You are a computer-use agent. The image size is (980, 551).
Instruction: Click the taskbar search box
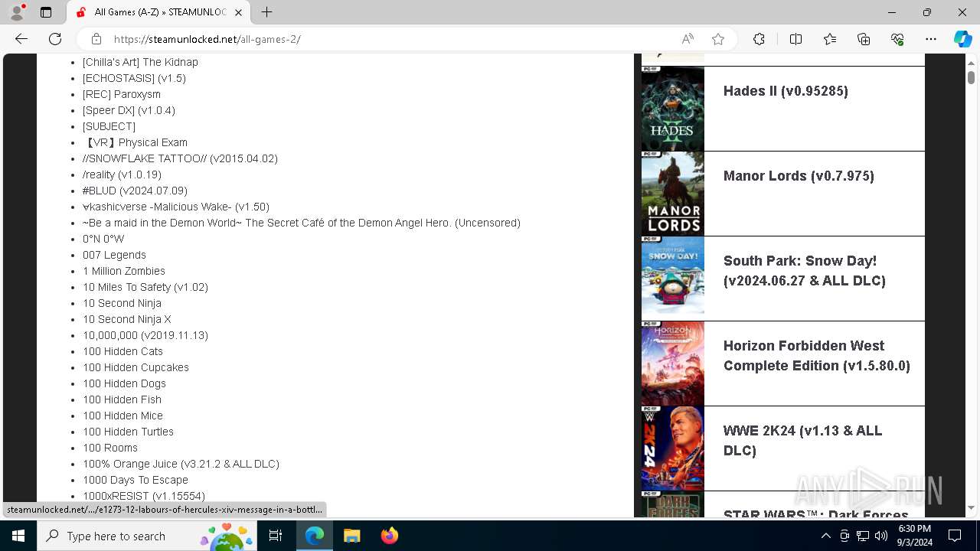pyautogui.click(x=148, y=536)
